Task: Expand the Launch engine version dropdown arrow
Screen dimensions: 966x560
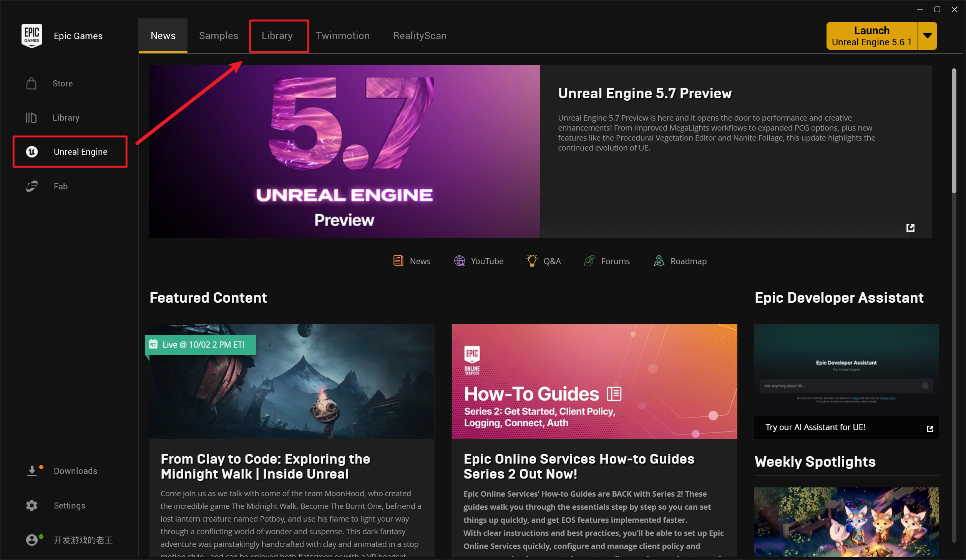Action: (x=928, y=36)
